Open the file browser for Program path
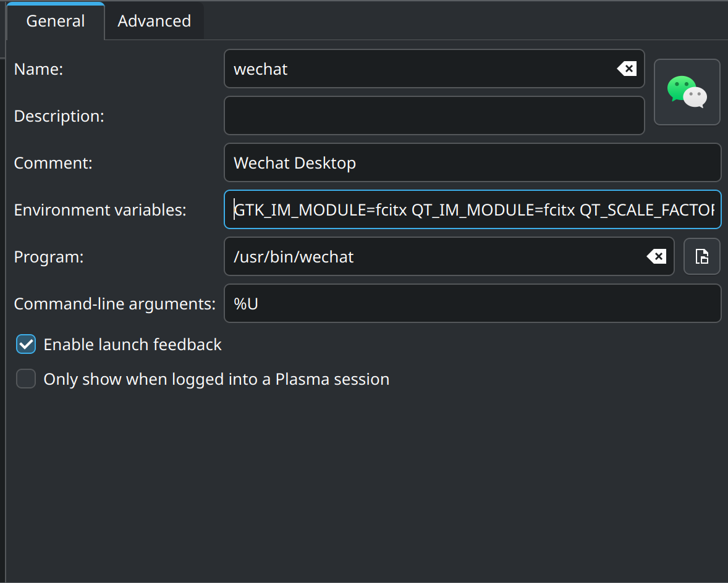The width and height of the screenshot is (728, 583). coord(702,256)
